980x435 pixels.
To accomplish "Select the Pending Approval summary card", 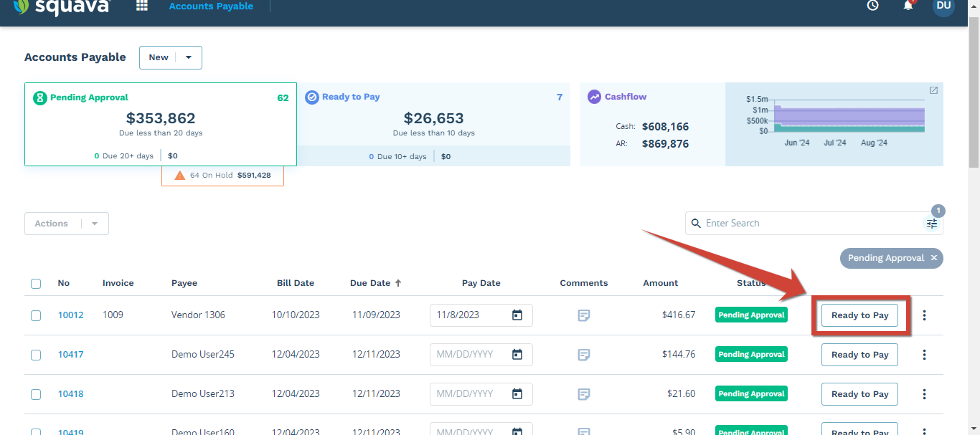I will point(161,124).
